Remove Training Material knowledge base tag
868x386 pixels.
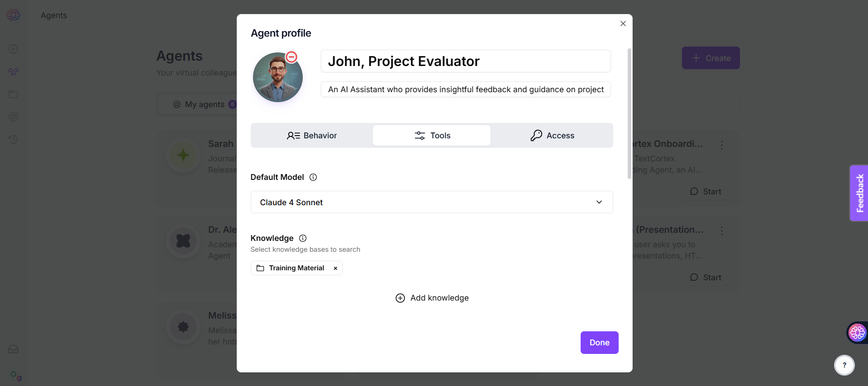(x=335, y=268)
